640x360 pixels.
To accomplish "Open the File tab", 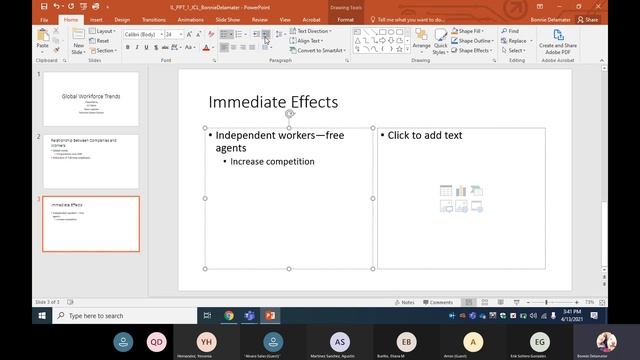I will (44, 20).
